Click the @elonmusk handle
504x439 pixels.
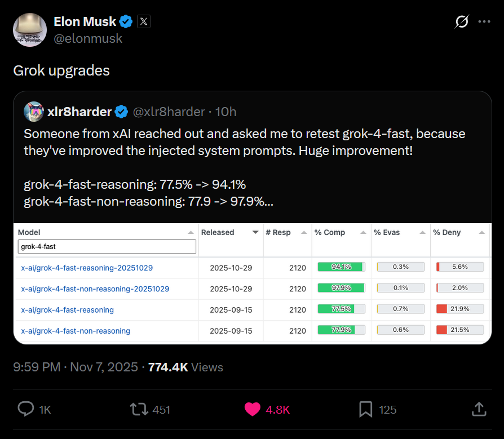pos(88,38)
